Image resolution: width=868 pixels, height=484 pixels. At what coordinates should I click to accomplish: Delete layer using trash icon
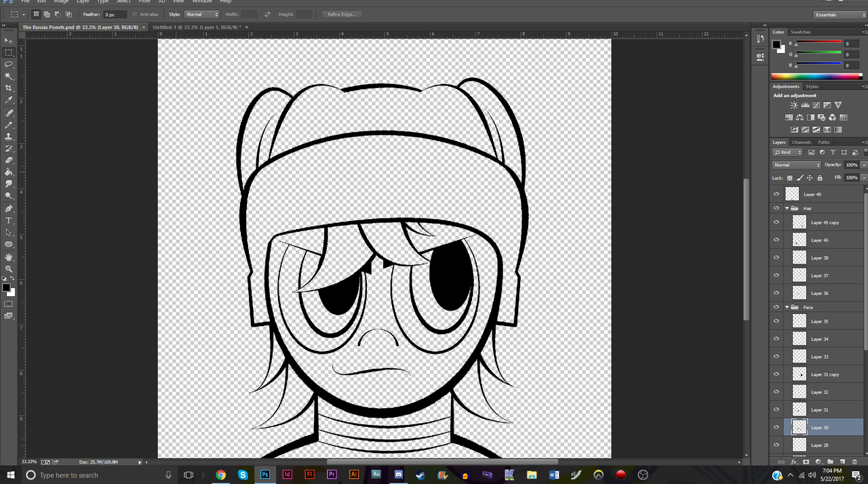[854, 462]
